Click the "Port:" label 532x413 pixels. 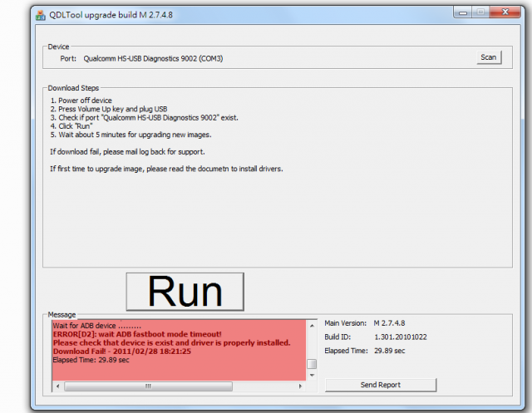68,58
